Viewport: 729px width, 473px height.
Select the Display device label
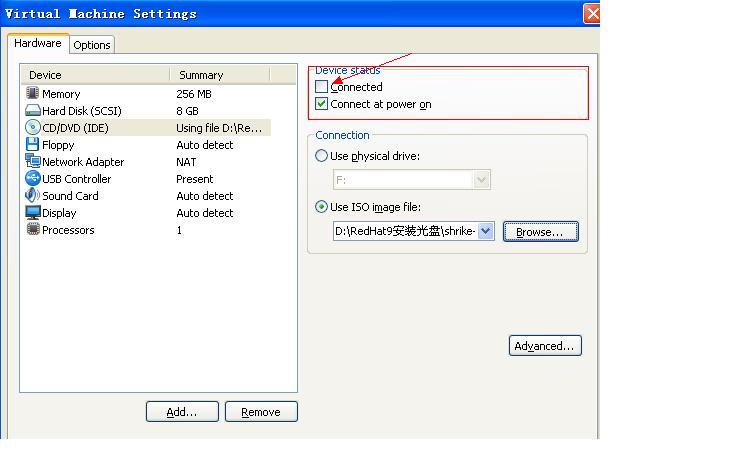[59, 213]
